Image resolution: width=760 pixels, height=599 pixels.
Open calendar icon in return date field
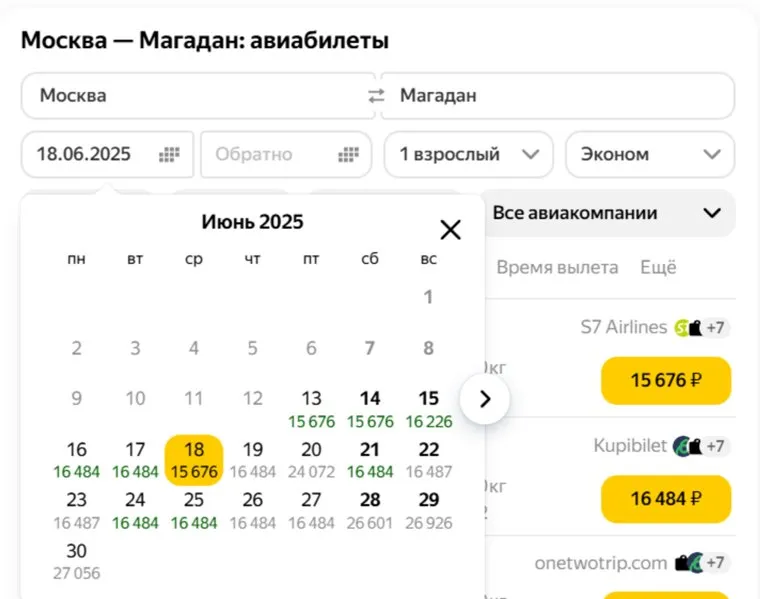[348, 154]
